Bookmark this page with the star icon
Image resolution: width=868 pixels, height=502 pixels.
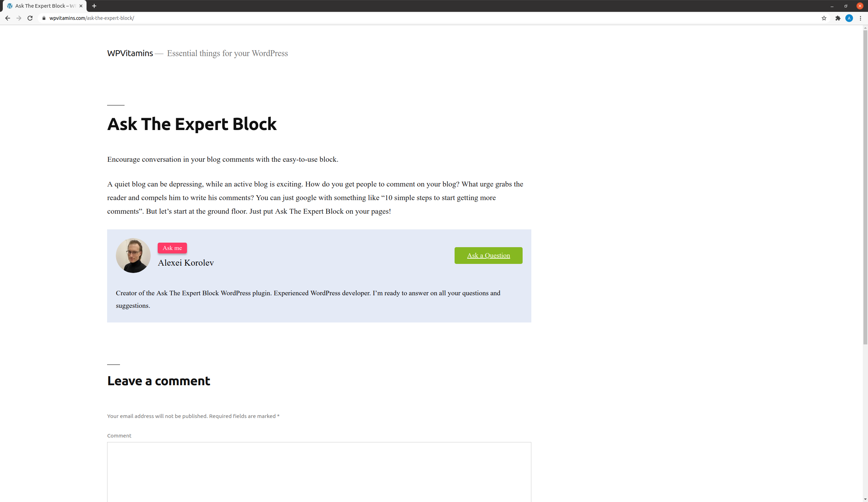point(824,18)
